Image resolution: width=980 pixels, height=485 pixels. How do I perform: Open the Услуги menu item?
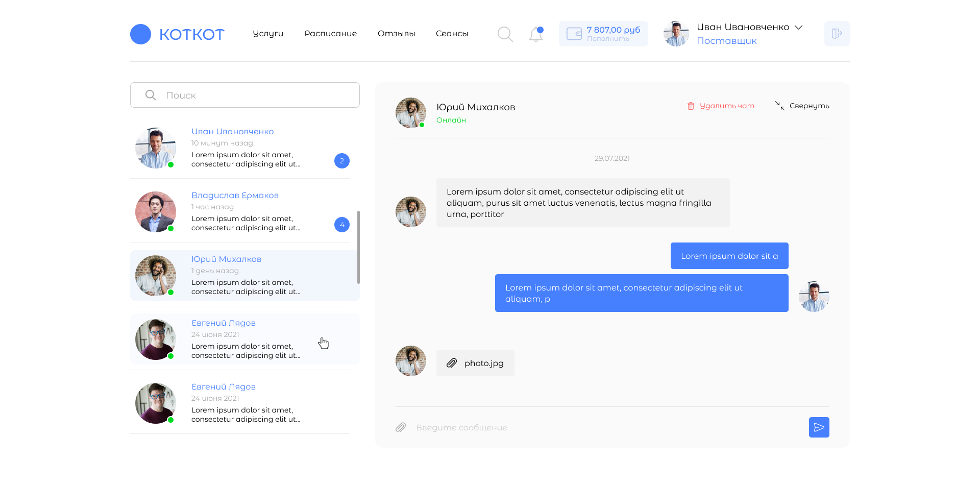pos(268,34)
